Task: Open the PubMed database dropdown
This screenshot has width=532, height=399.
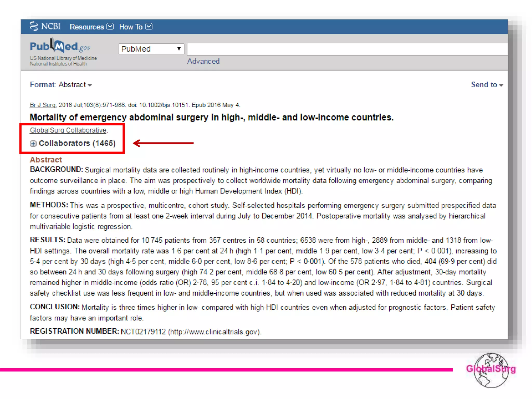Action: click(151, 49)
